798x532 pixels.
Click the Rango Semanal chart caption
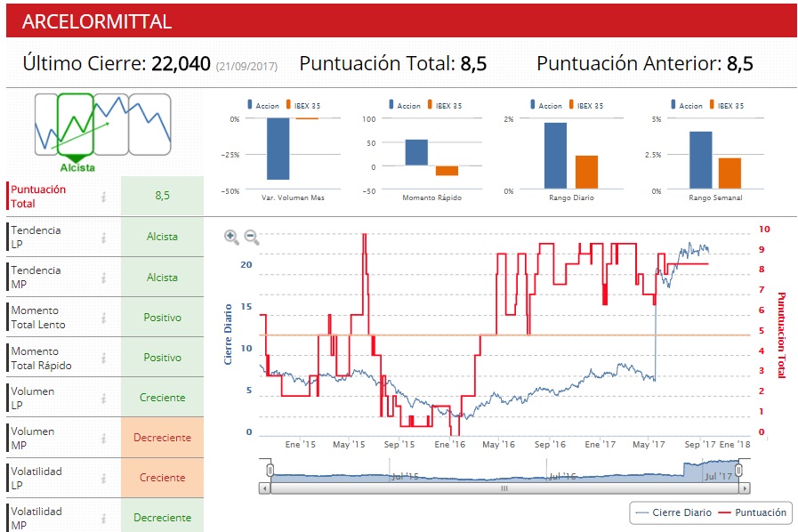coord(715,197)
